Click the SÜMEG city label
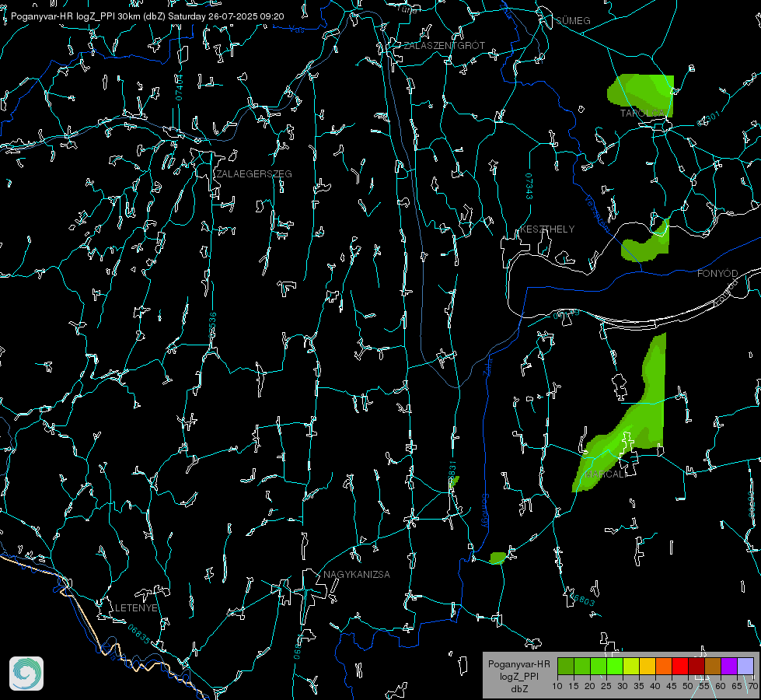 point(573,20)
